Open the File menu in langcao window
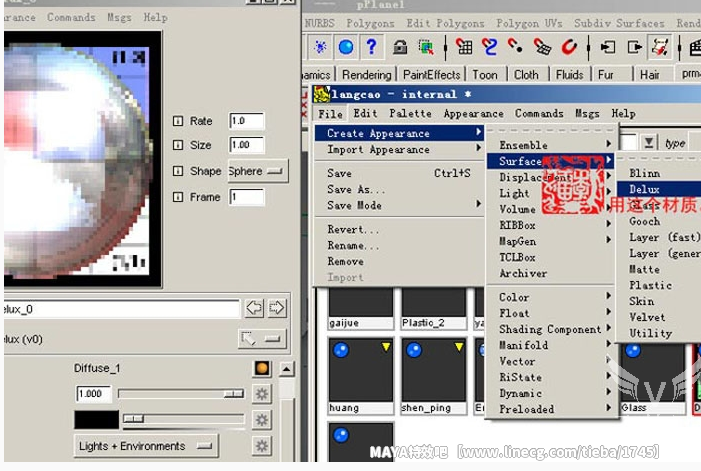The height and width of the screenshot is (471, 701). 330,114
